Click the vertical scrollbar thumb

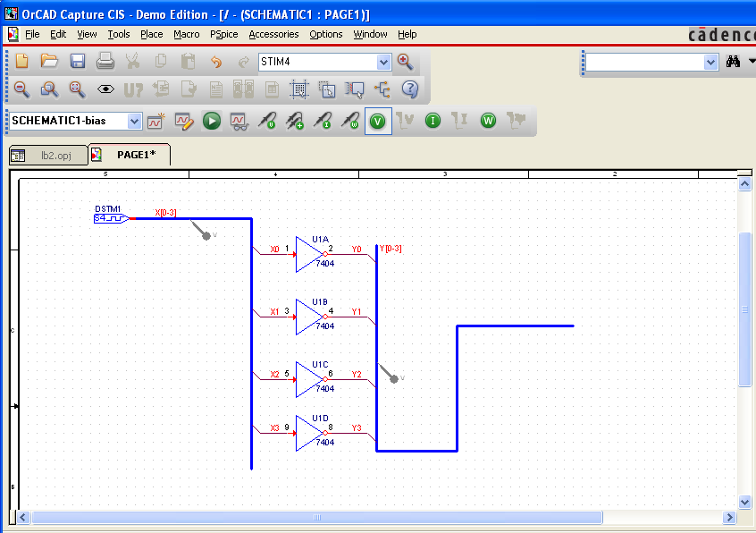pyautogui.click(x=744, y=309)
